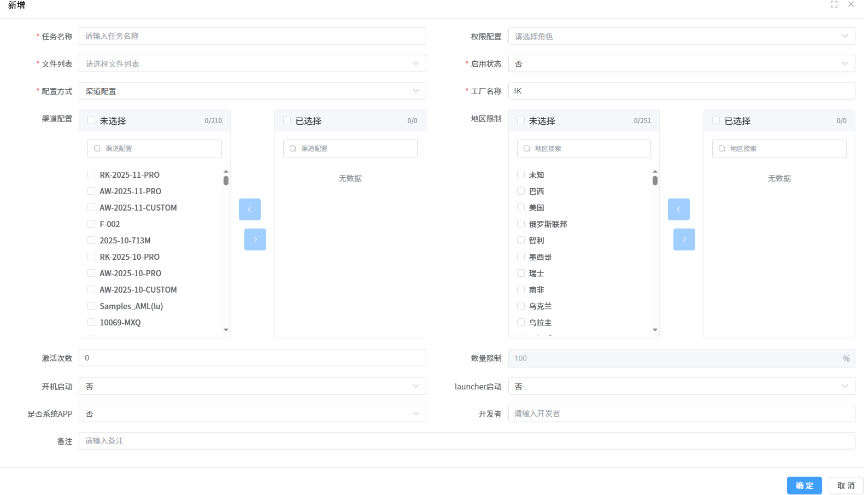Image resolution: width=868 pixels, height=495 pixels.
Task: Click the left arrow transfer button for 地区限制
Action: [x=678, y=209]
